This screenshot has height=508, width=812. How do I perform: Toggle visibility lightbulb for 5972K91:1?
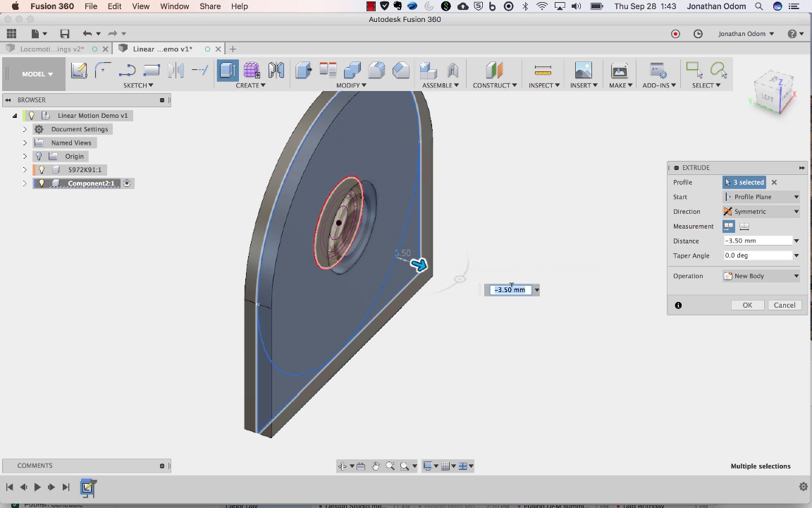point(42,170)
